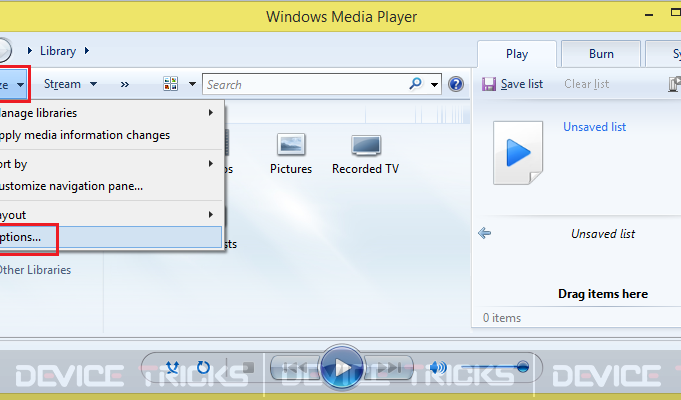Image resolution: width=681 pixels, height=400 pixels.
Task: Click the Save list button
Action: (x=512, y=84)
